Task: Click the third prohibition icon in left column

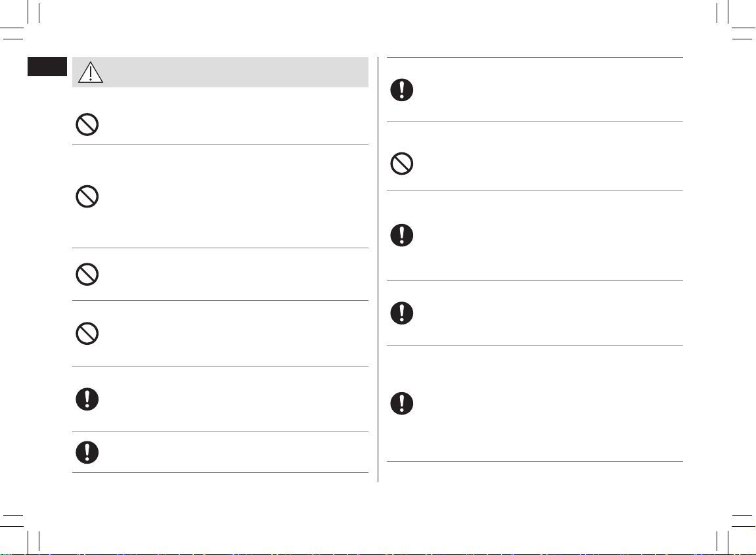Action: point(87,275)
